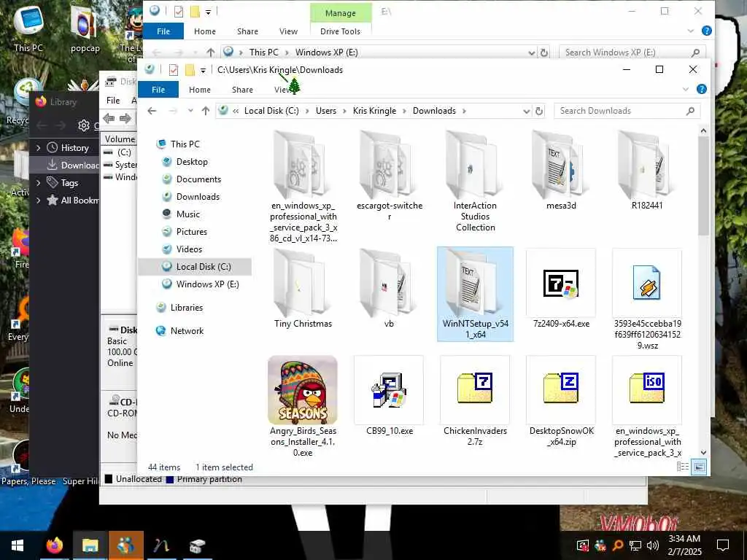Open the volume control in system tray
Image resolution: width=747 pixels, height=560 pixels.
pyautogui.click(x=653, y=545)
